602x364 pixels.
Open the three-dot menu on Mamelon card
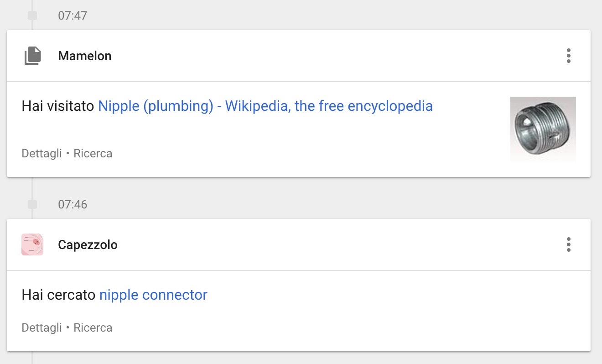point(568,56)
